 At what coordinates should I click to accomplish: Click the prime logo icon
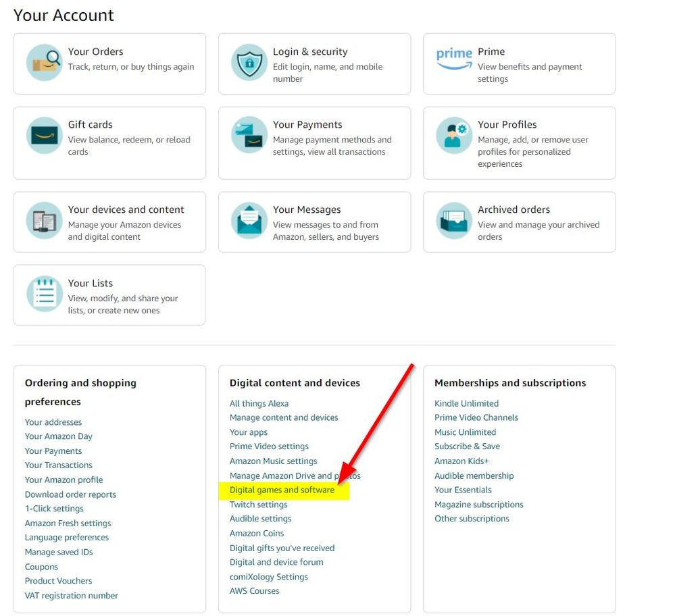pyautogui.click(x=454, y=59)
